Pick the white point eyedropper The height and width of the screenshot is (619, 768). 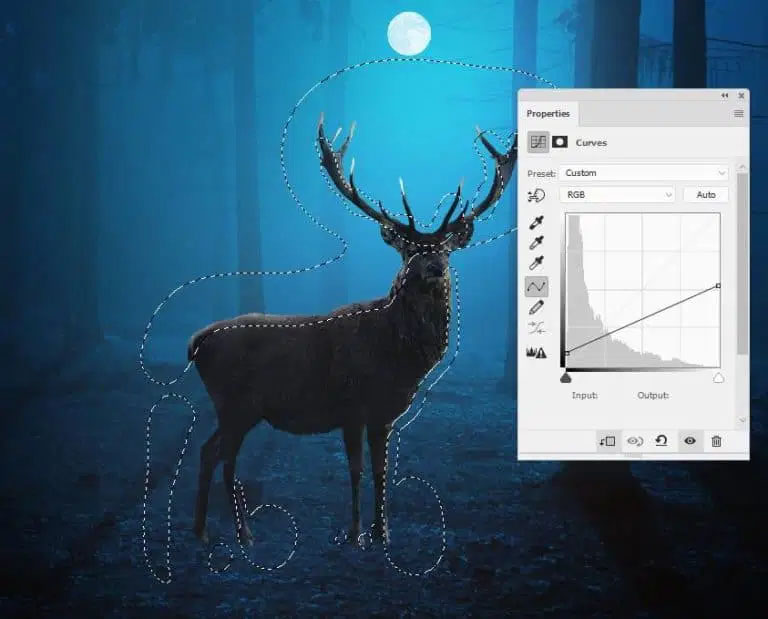pos(537,263)
